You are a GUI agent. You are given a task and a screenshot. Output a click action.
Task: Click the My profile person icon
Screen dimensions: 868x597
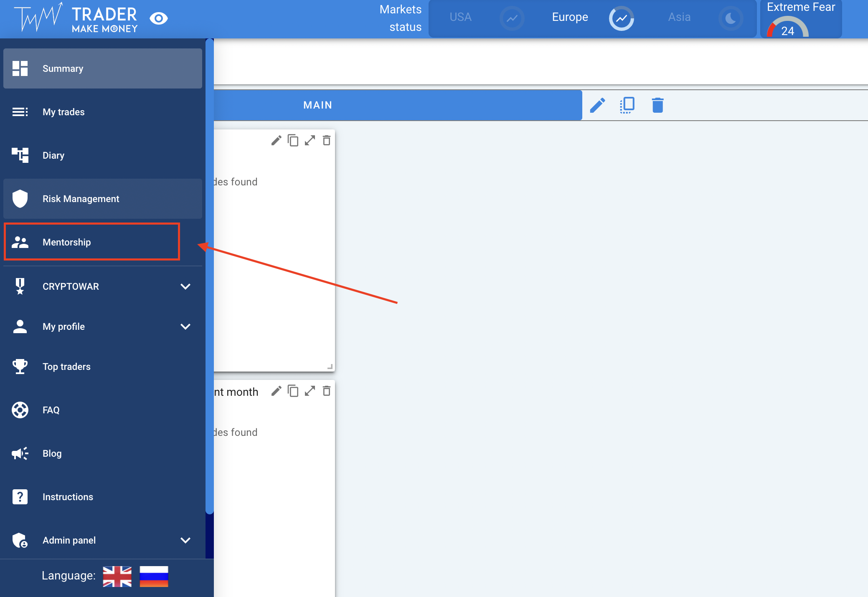20,326
